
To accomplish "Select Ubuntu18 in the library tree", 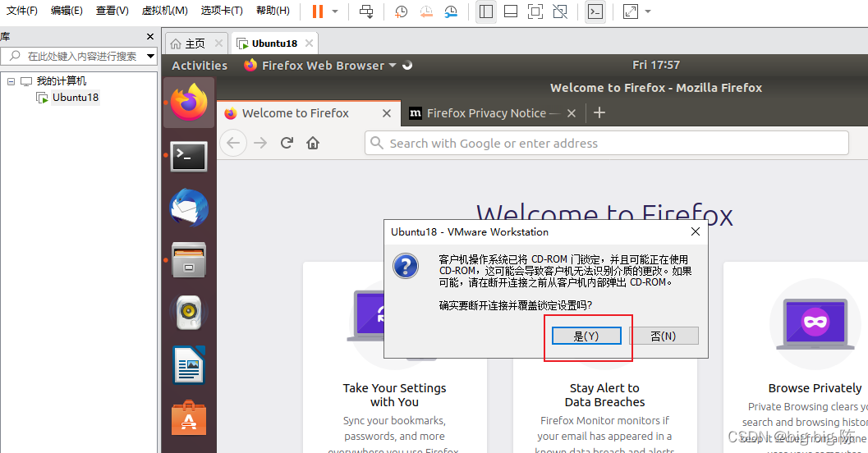I will point(76,98).
